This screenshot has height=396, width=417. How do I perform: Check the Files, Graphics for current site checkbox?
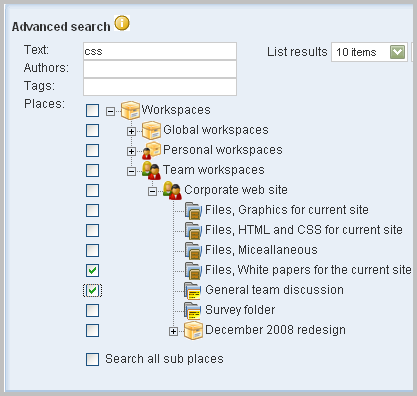92,210
